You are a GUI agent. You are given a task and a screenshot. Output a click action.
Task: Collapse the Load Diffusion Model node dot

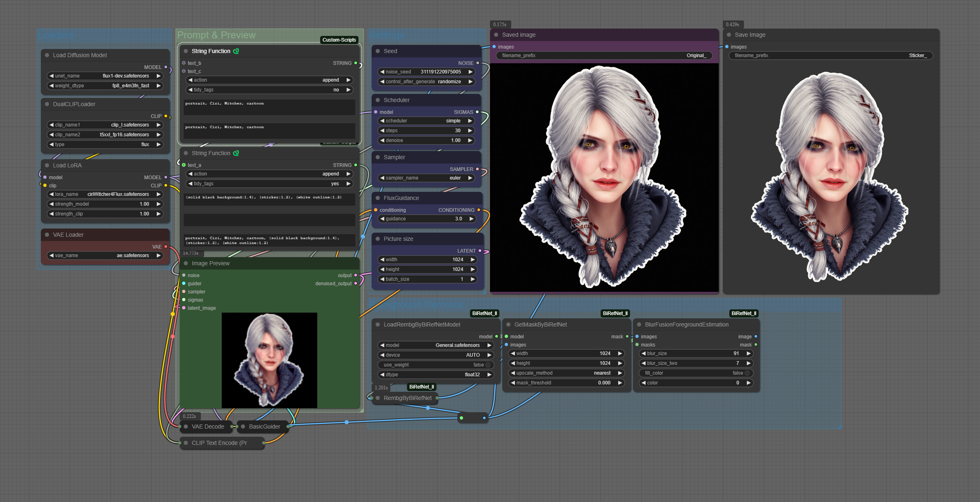47,55
